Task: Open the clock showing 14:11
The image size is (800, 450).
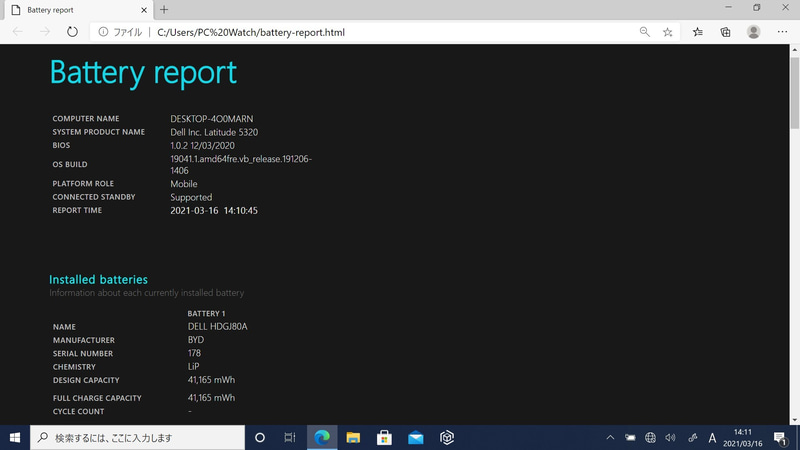Action: coord(742,438)
